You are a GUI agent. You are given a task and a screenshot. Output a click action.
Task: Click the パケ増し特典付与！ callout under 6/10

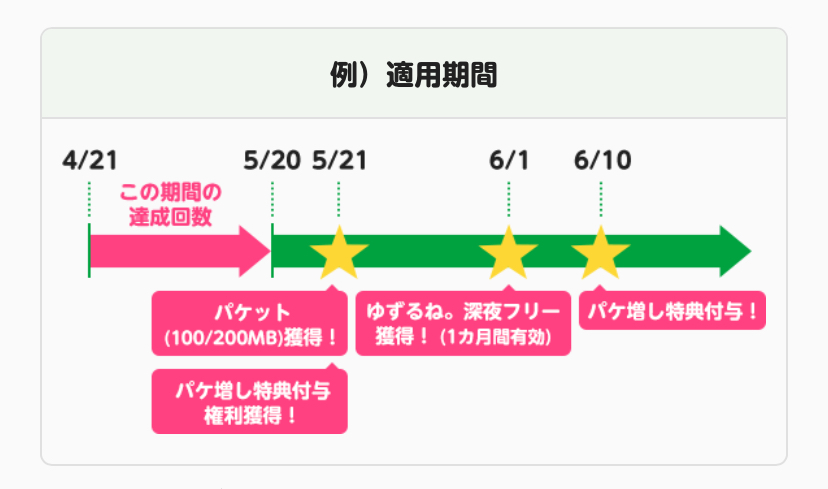[672, 312]
